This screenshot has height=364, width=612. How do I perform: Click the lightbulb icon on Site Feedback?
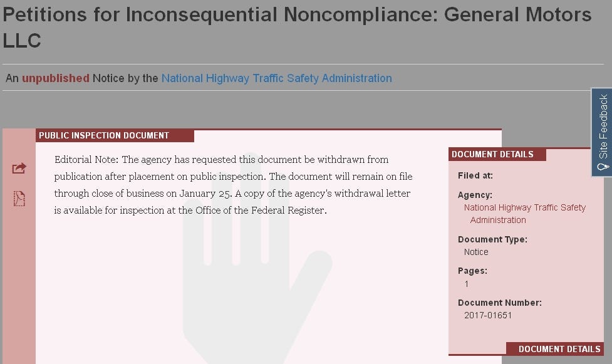pyautogui.click(x=603, y=167)
